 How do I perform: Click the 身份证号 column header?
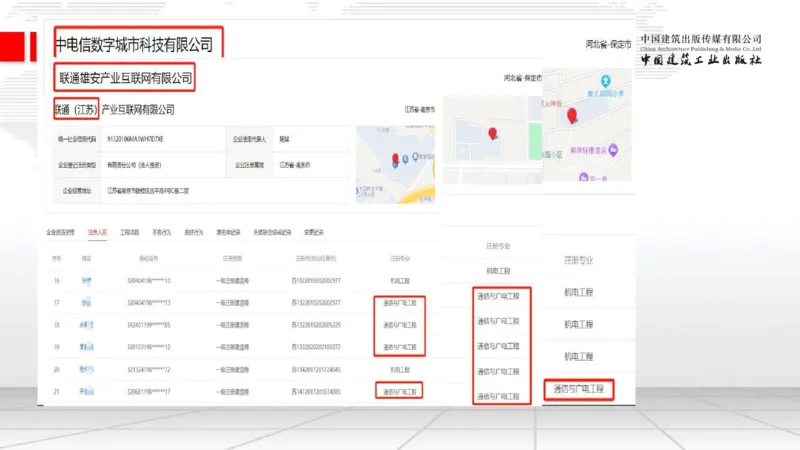point(148,259)
